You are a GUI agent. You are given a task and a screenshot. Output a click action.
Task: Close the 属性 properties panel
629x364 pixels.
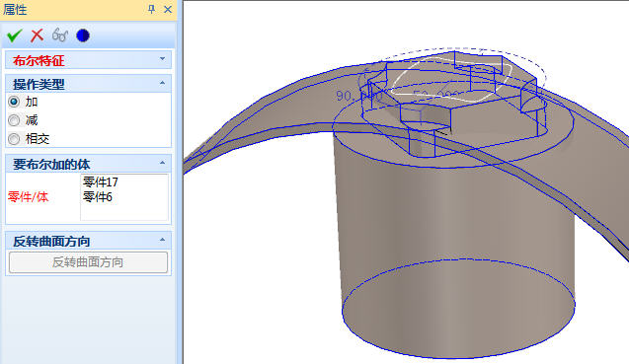point(168,9)
